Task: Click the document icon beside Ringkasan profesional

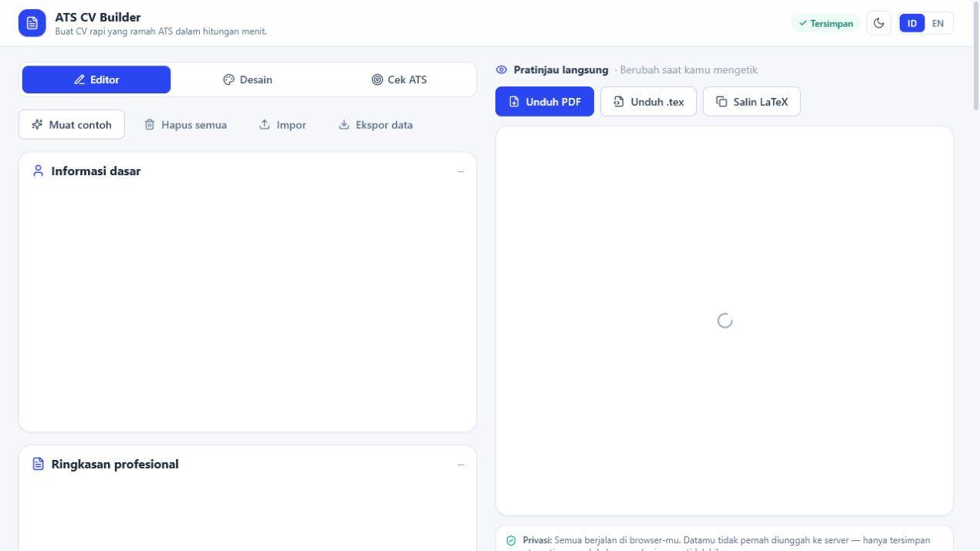Action: (x=39, y=465)
